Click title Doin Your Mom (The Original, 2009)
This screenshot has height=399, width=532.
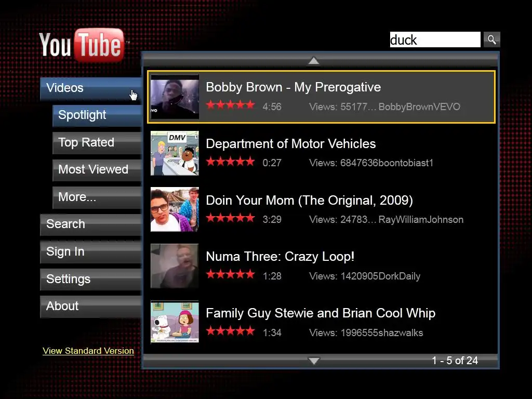pos(310,201)
